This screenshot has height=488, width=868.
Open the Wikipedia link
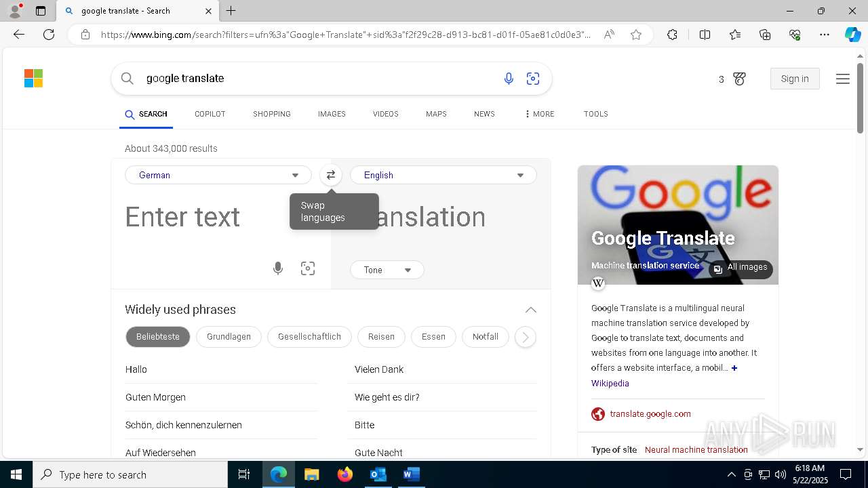tap(610, 384)
